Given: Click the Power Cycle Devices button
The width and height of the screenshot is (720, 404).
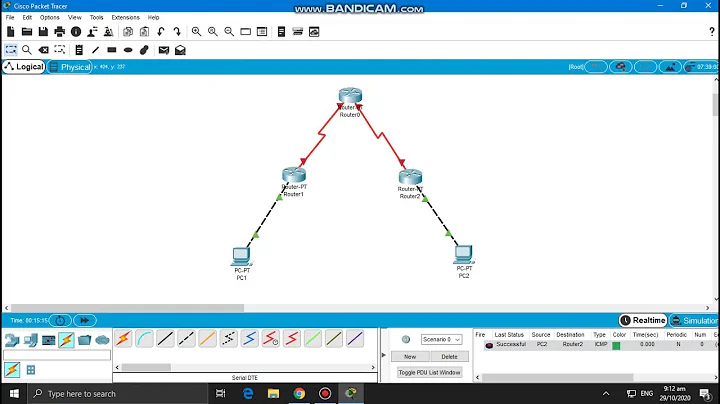Looking at the screenshot, I should [x=60, y=320].
